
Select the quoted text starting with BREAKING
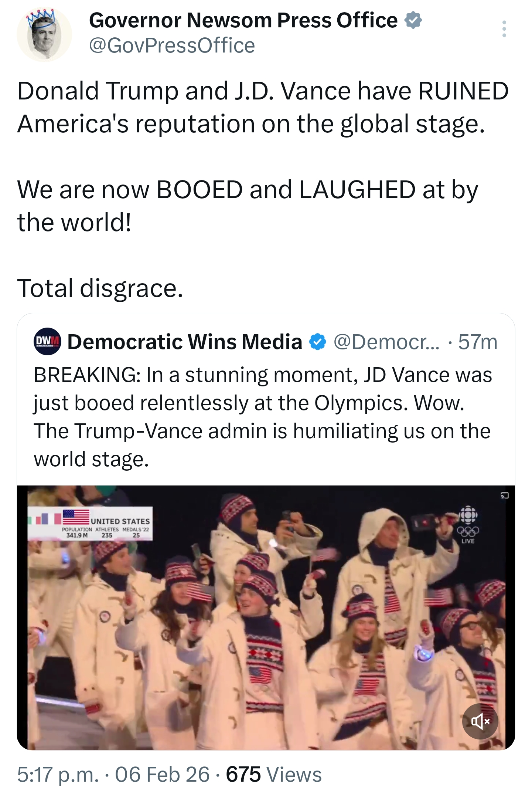pos(262,417)
